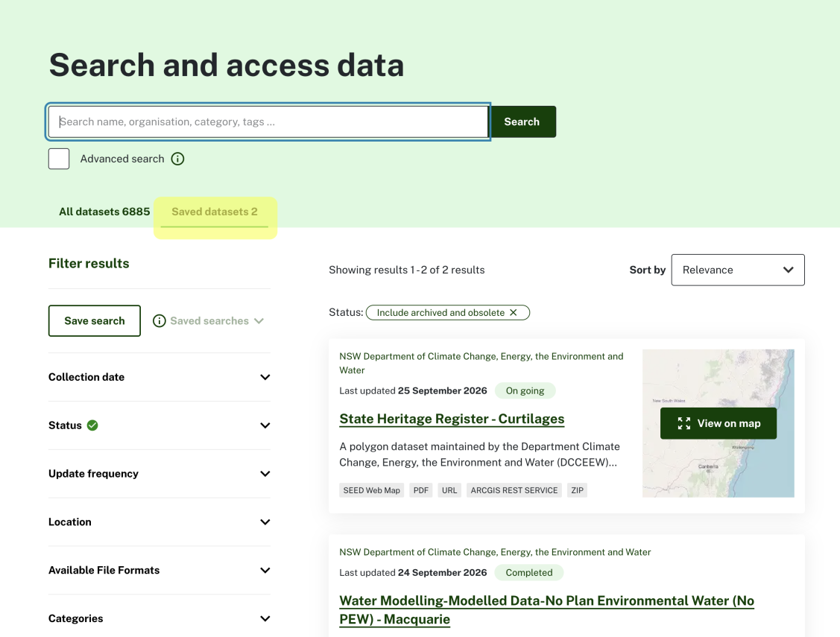Click the green Status checkmark icon
Image resolution: width=840 pixels, height=637 pixels.
point(92,425)
